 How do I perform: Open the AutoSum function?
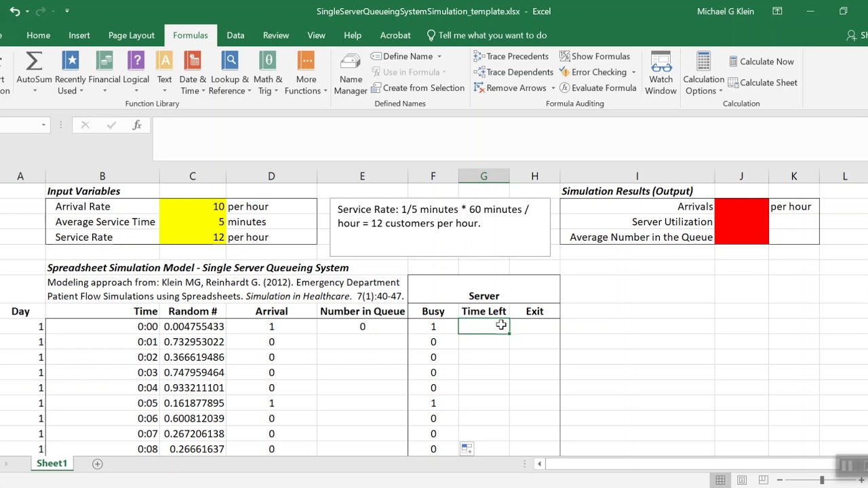pyautogui.click(x=34, y=73)
